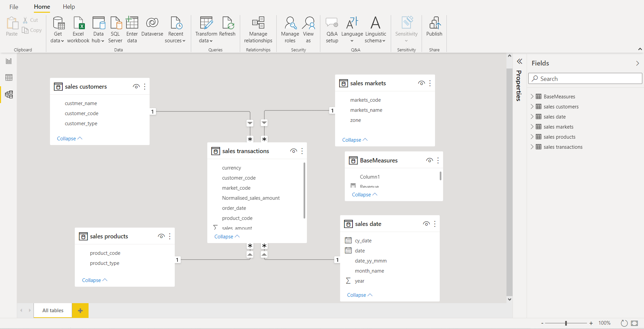The height and width of the screenshot is (329, 644).
Task: Collapse the sales customers table card
Action: click(x=69, y=139)
